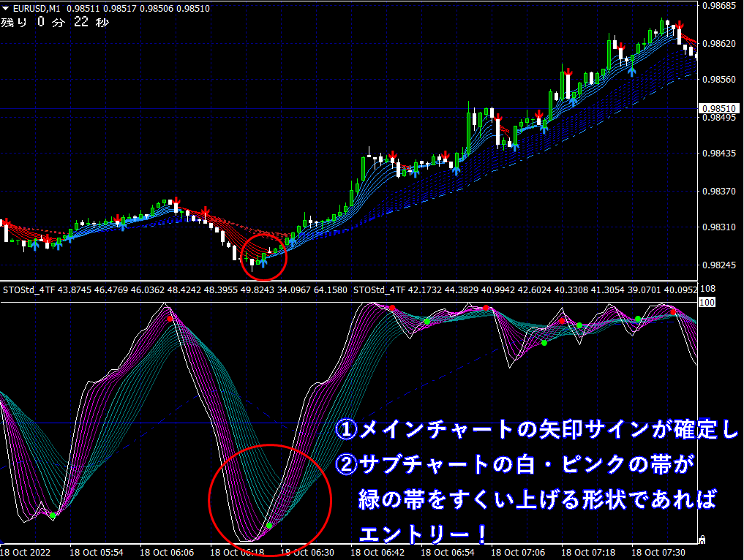Screen dimensions: 744x560
Task: Click the 18 Oct 07:06 time label
Action: click(x=518, y=553)
